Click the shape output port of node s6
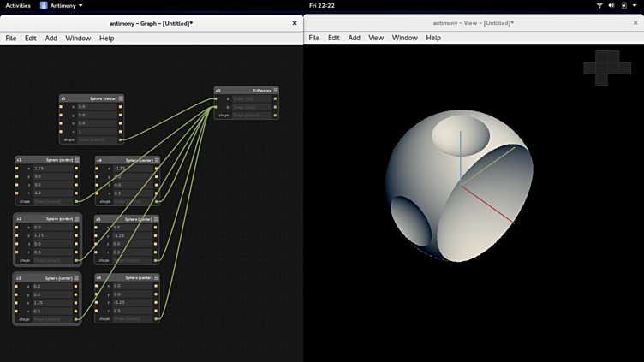Viewport: 644px width, 362px height. (157, 319)
